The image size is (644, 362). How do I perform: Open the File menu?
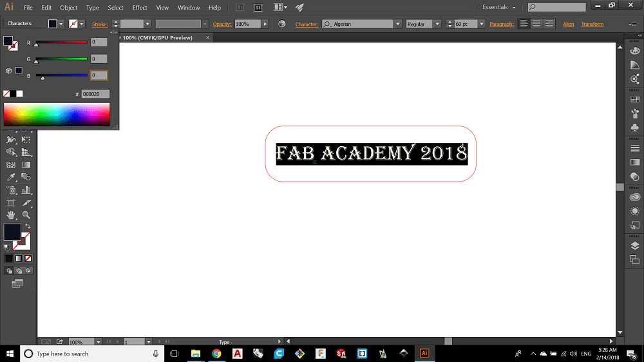pyautogui.click(x=28, y=7)
